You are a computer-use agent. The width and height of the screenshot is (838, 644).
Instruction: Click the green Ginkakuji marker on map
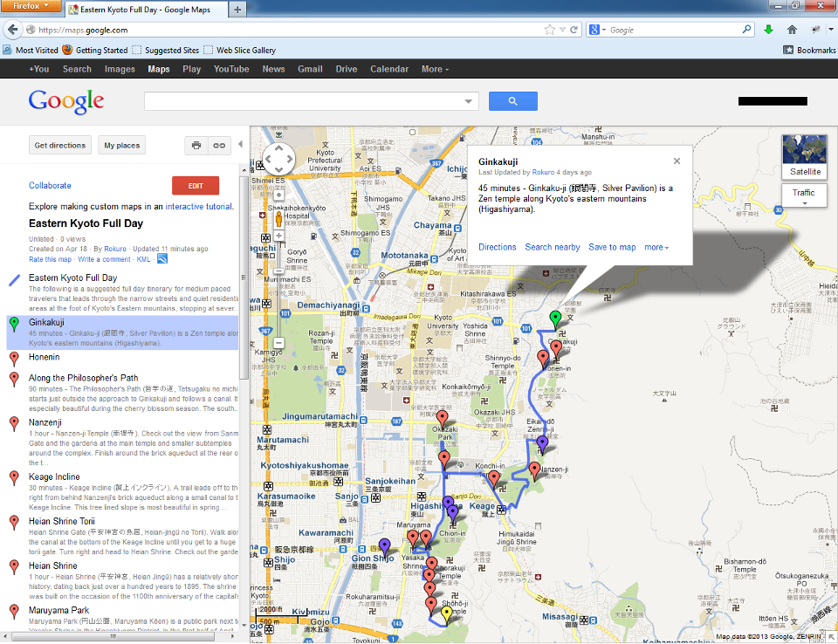click(x=555, y=319)
